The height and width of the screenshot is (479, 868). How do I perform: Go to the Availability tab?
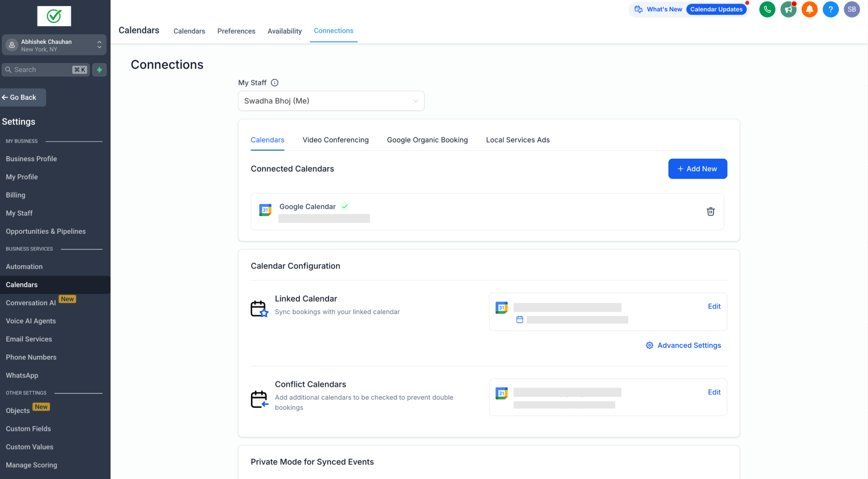[x=284, y=31]
